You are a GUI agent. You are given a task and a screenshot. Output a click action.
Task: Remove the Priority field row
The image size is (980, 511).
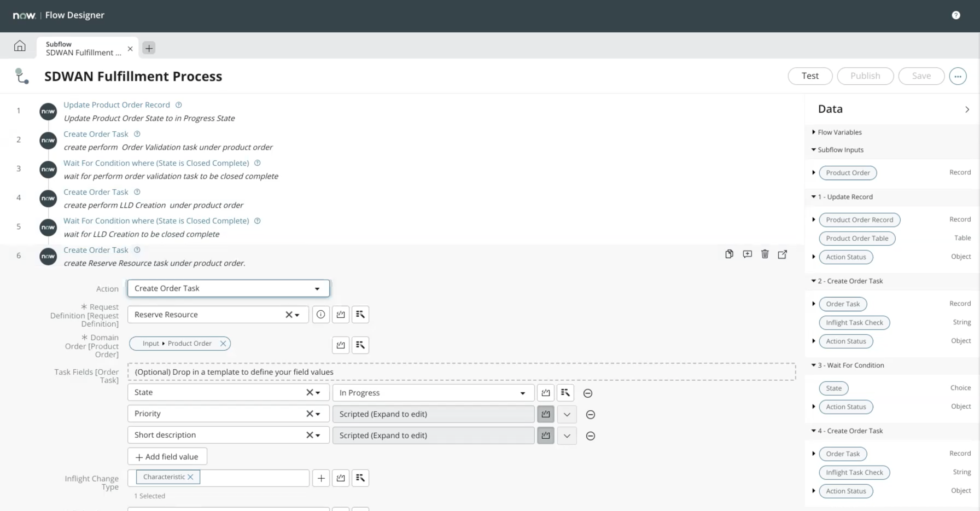591,415
